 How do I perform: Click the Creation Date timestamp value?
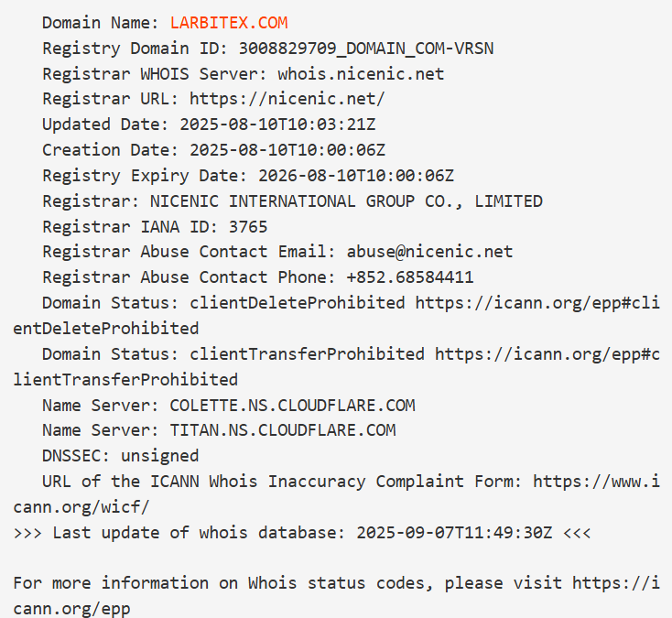click(x=287, y=150)
